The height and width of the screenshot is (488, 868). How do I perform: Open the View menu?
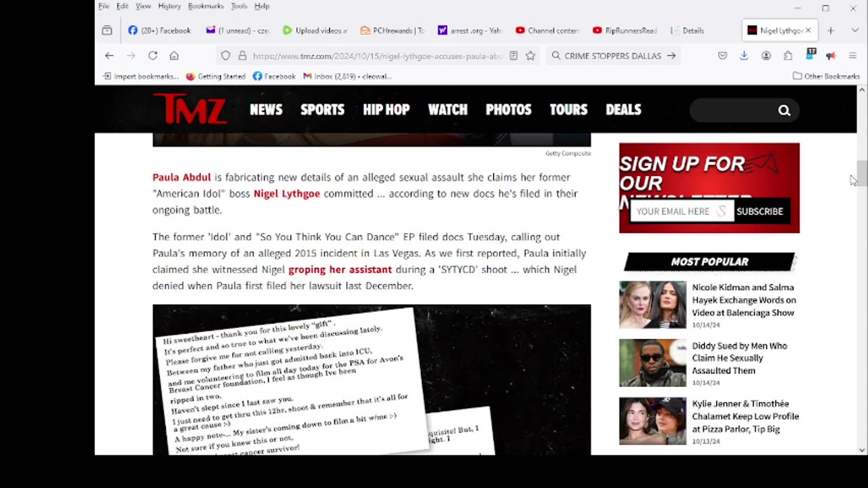point(143,6)
